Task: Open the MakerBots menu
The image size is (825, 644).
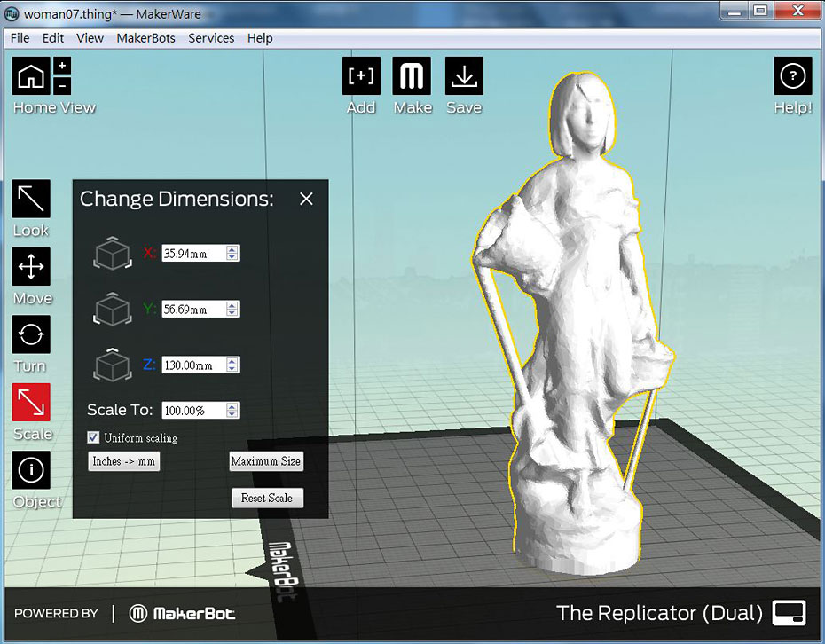Action: click(145, 38)
